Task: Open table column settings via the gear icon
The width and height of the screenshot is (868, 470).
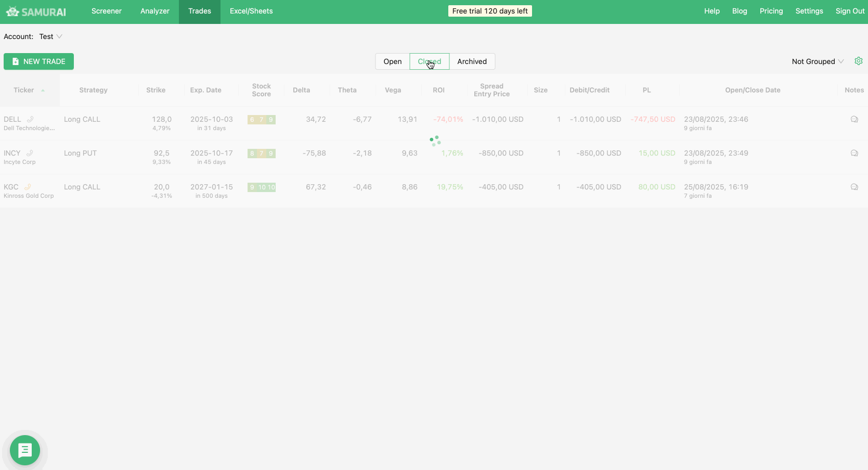Action: 859,61
